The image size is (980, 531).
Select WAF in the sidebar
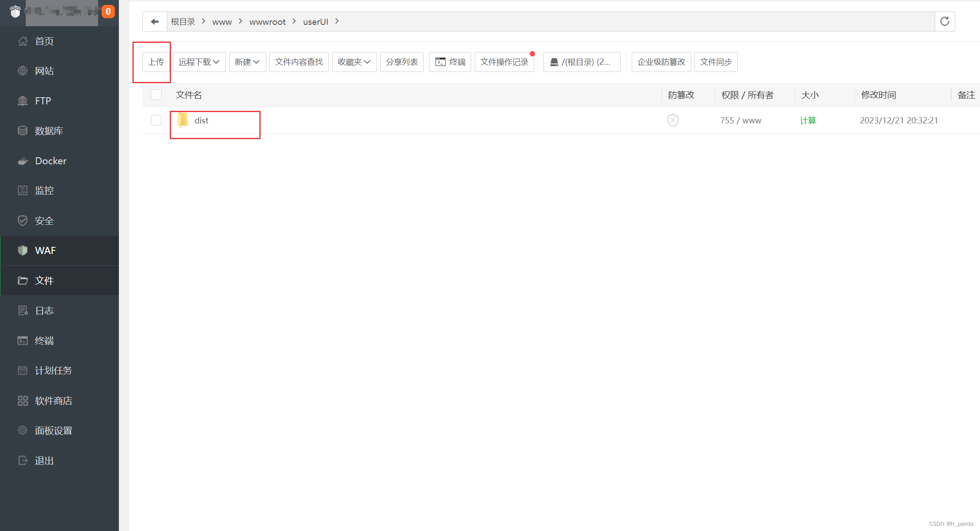[x=45, y=250]
